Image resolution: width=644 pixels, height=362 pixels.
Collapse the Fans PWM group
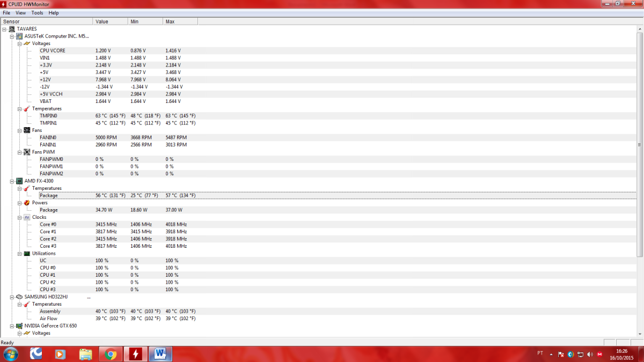[19, 152]
